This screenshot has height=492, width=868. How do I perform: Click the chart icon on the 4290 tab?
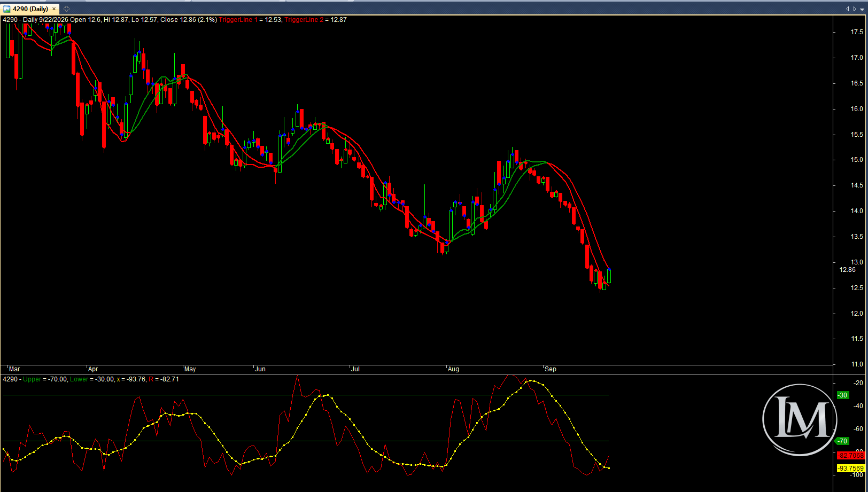7,9
